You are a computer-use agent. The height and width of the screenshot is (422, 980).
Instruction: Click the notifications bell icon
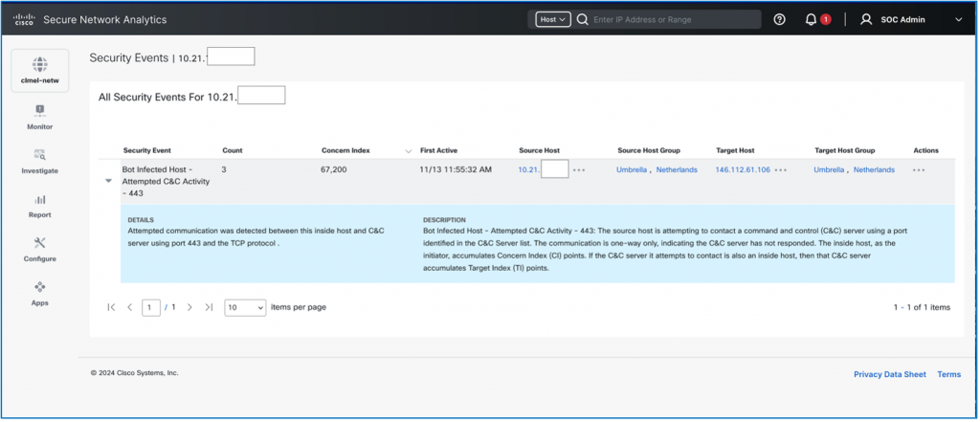pyautogui.click(x=812, y=19)
